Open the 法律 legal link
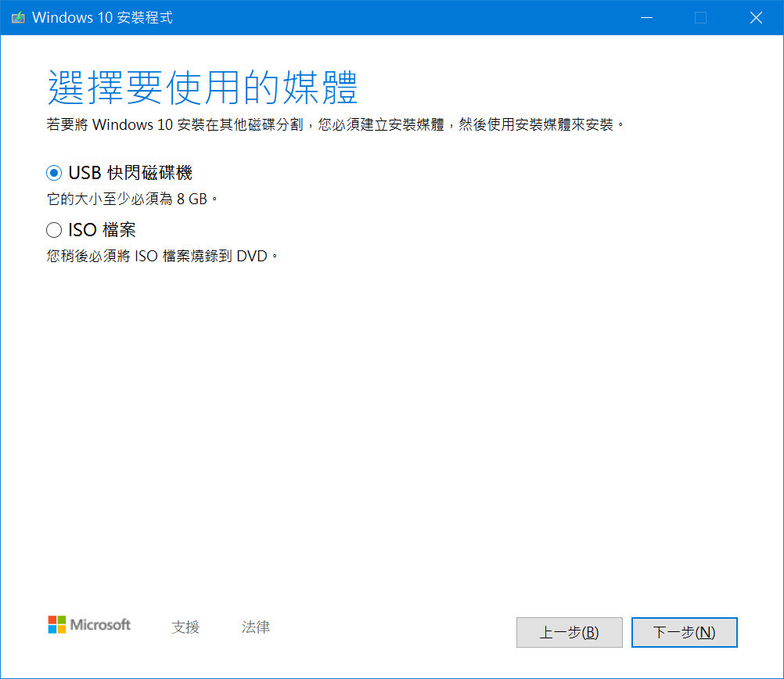This screenshot has width=784, height=679. tap(255, 627)
